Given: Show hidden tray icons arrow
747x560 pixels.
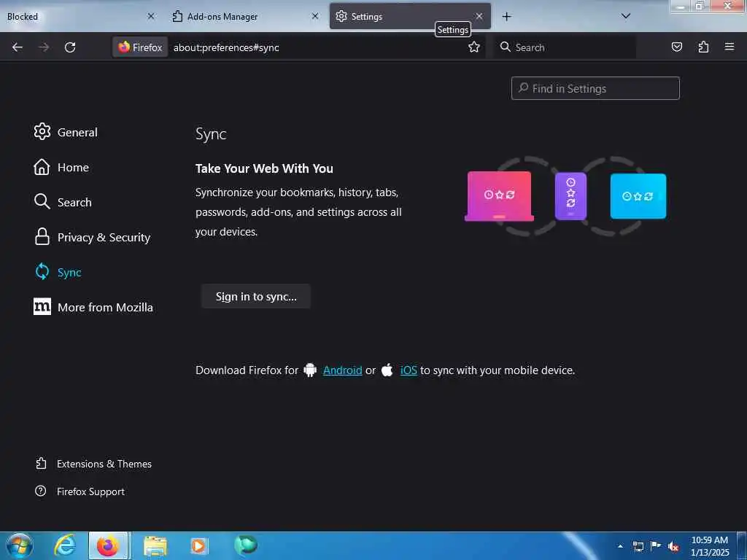Looking at the screenshot, I should pyautogui.click(x=620, y=546).
